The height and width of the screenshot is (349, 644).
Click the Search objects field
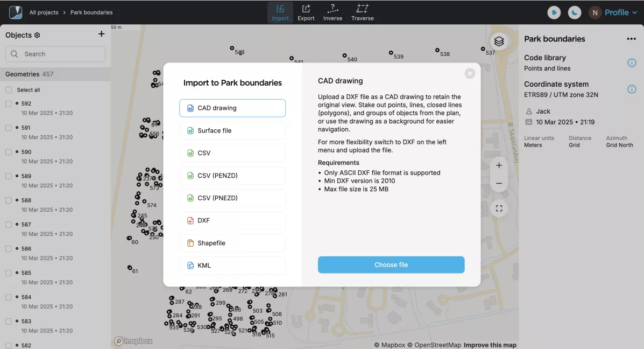click(55, 54)
